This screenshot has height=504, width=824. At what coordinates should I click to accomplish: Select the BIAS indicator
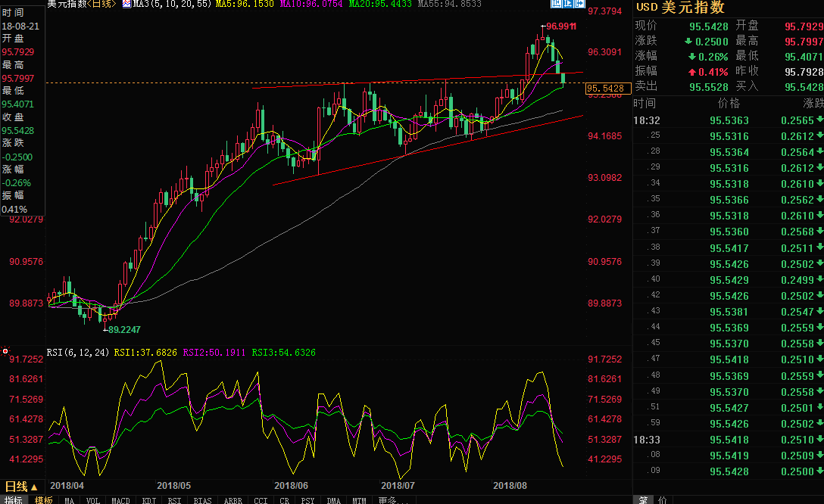202,500
